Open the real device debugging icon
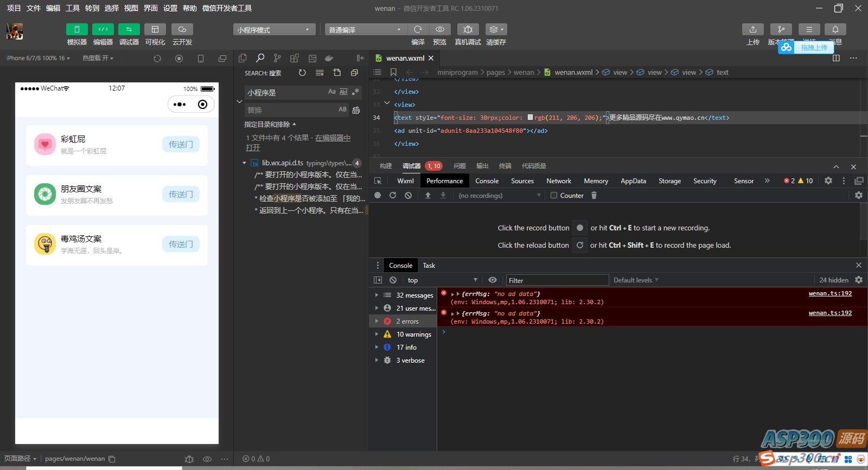Image resolution: width=868 pixels, height=470 pixels. click(468, 29)
